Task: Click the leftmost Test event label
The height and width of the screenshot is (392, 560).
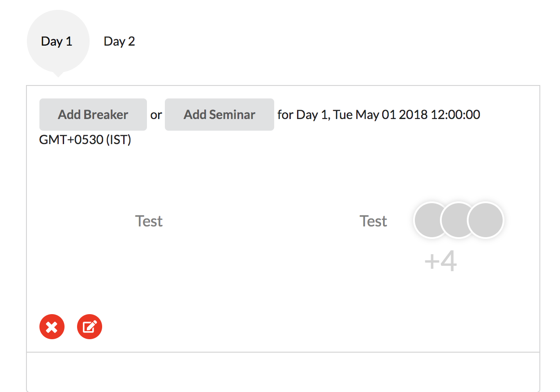Action: click(149, 221)
